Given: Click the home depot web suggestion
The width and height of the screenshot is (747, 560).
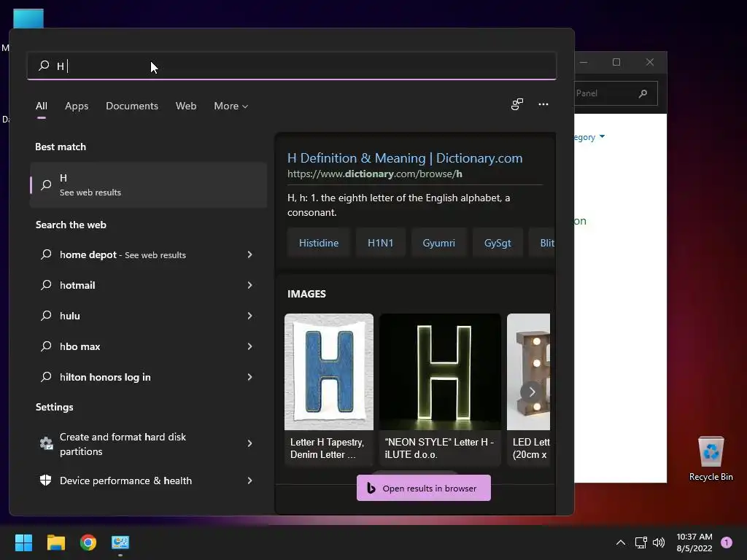Looking at the screenshot, I should click(x=123, y=254).
